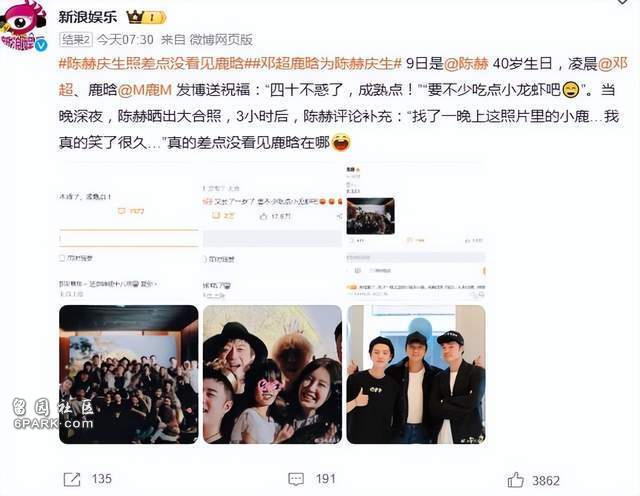Viewport: 640px width, 496px height.
Task: Click the blue verified V badge
Action: (41, 45)
